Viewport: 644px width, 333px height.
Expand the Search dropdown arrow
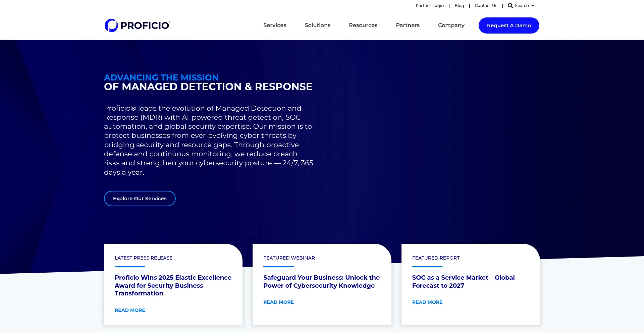(x=533, y=6)
